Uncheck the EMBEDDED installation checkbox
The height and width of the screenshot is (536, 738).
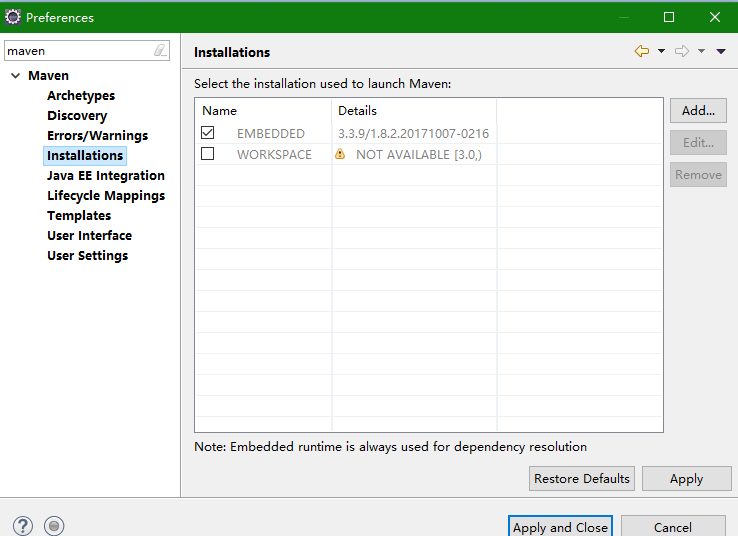coord(208,133)
